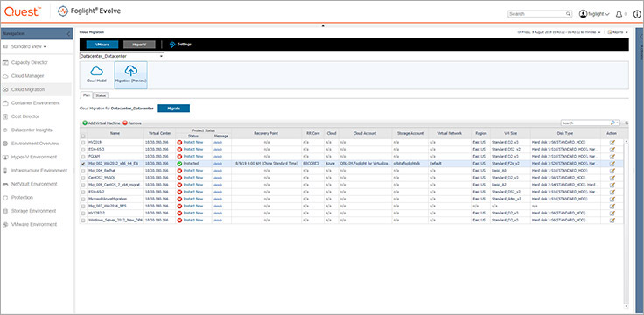Uncheck the Mig_002_Win2012_x86_64_EN row checkbox

84,163
